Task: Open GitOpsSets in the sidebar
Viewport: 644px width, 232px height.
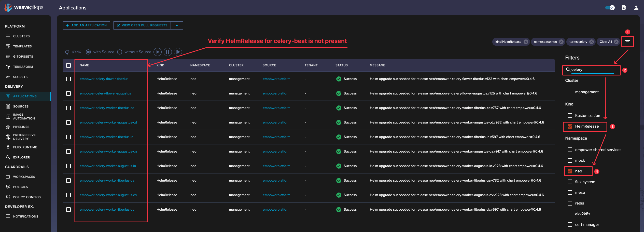Action: click(x=23, y=57)
